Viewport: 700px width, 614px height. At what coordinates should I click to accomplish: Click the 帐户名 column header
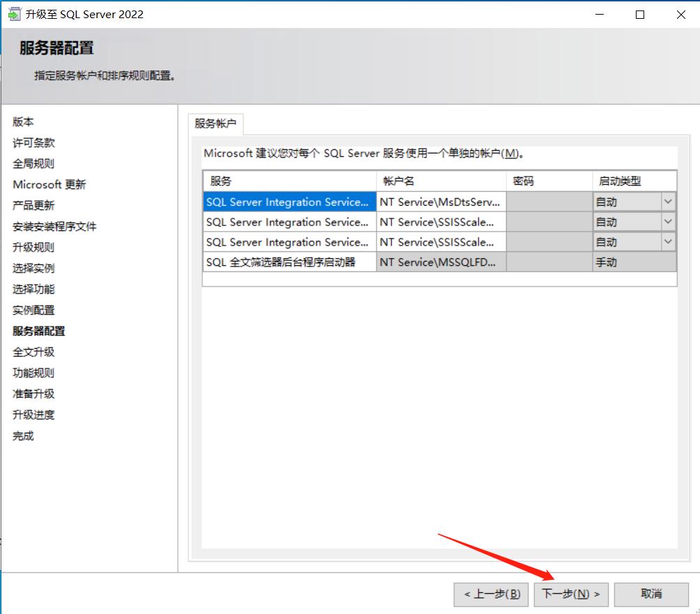(x=441, y=181)
